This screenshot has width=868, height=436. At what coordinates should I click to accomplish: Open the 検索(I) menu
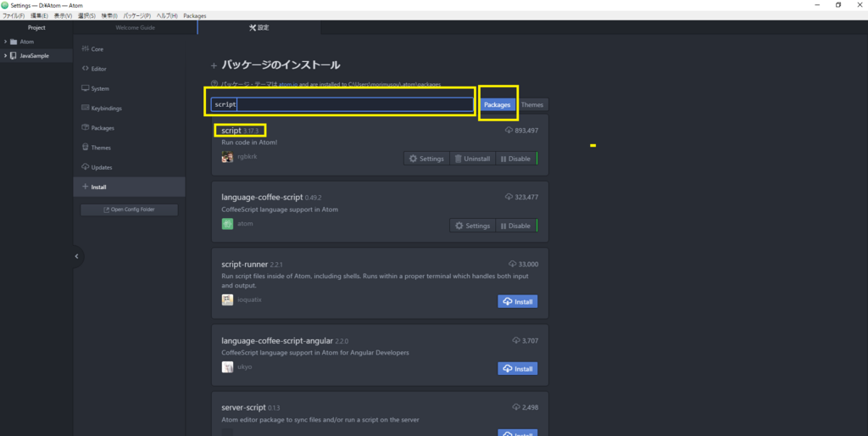tap(109, 16)
